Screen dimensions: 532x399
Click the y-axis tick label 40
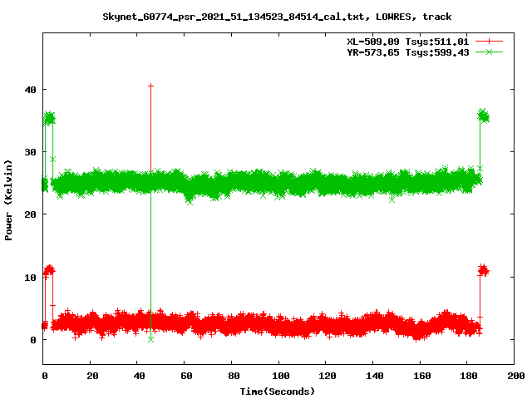click(30, 90)
